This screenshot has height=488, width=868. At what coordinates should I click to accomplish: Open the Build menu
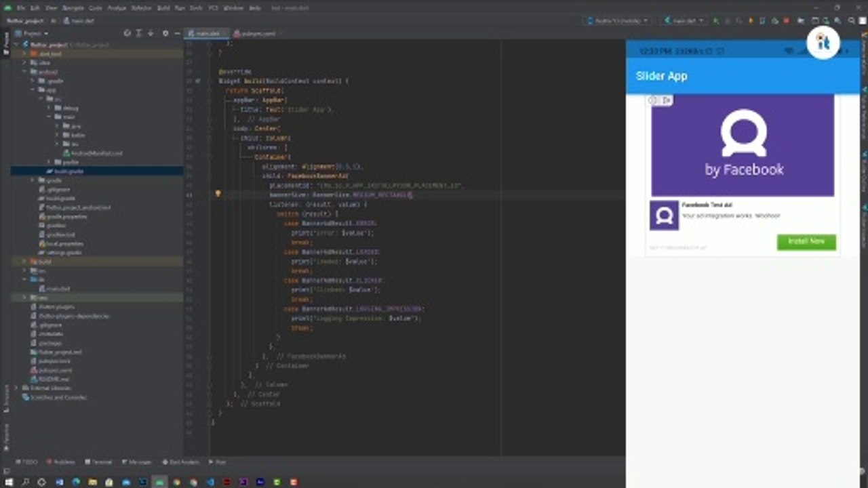coord(163,8)
